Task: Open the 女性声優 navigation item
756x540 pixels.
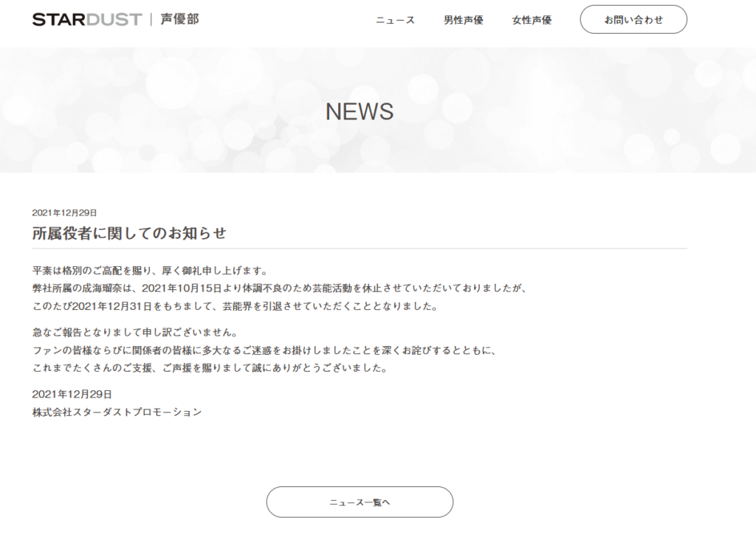Action: pyautogui.click(x=532, y=20)
